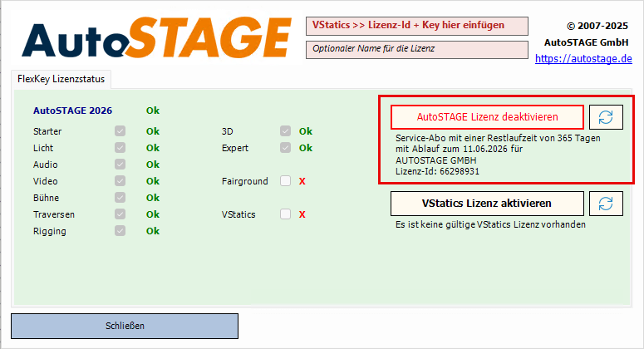Screen dimensions: 644x349
Task: Click the 3D module label
Action: 227,131
